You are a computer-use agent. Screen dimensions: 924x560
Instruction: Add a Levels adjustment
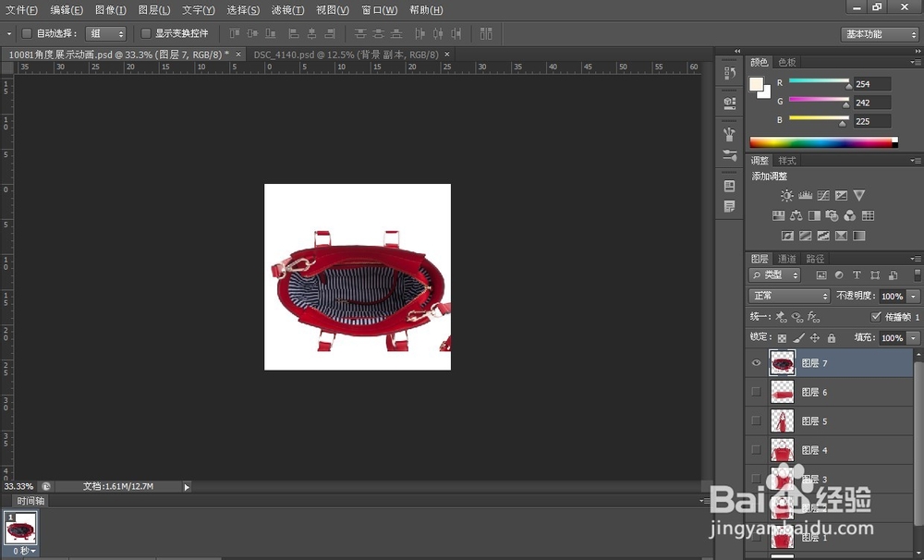coord(805,195)
